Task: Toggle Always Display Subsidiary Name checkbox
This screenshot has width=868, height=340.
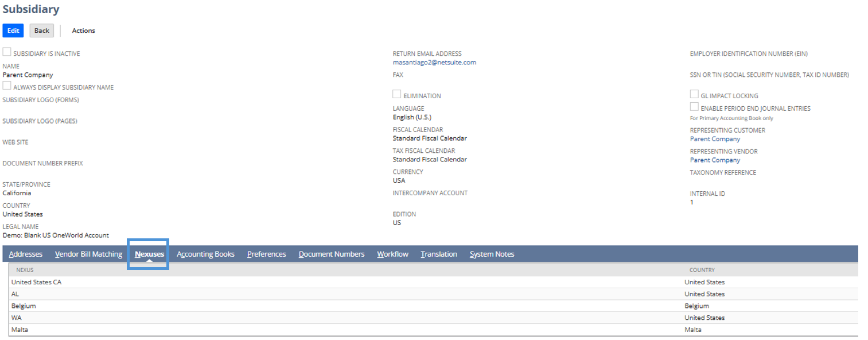Action: [7, 86]
